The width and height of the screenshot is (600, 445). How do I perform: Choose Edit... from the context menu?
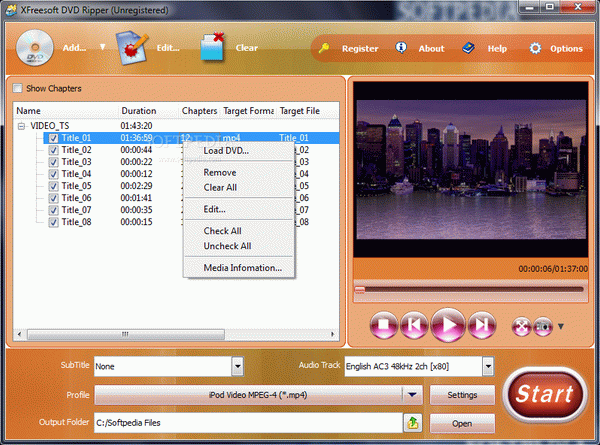click(239, 209)
